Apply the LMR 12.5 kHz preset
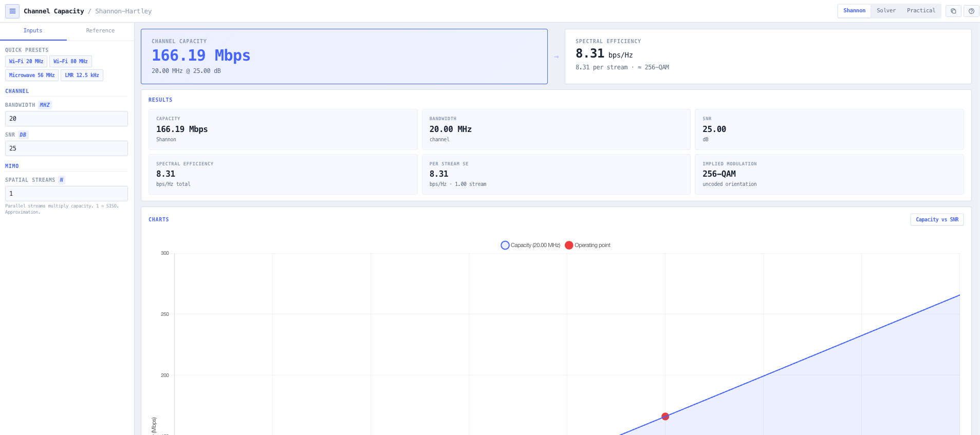Screen dimensions: 980x435 point(82,75)
